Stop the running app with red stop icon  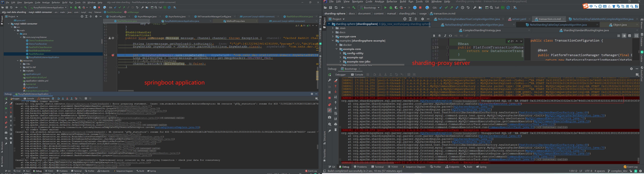tap(420, 8)
